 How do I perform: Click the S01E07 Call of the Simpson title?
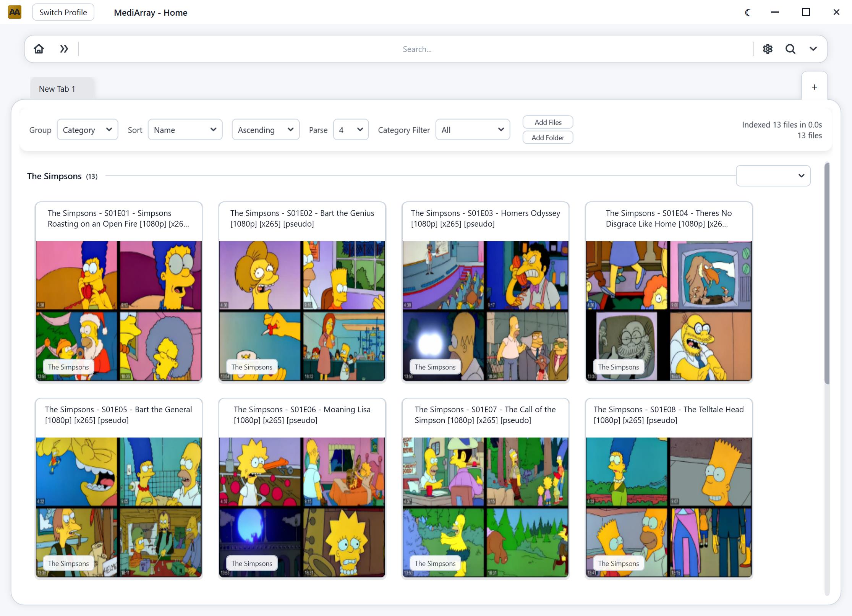point(485,415)
